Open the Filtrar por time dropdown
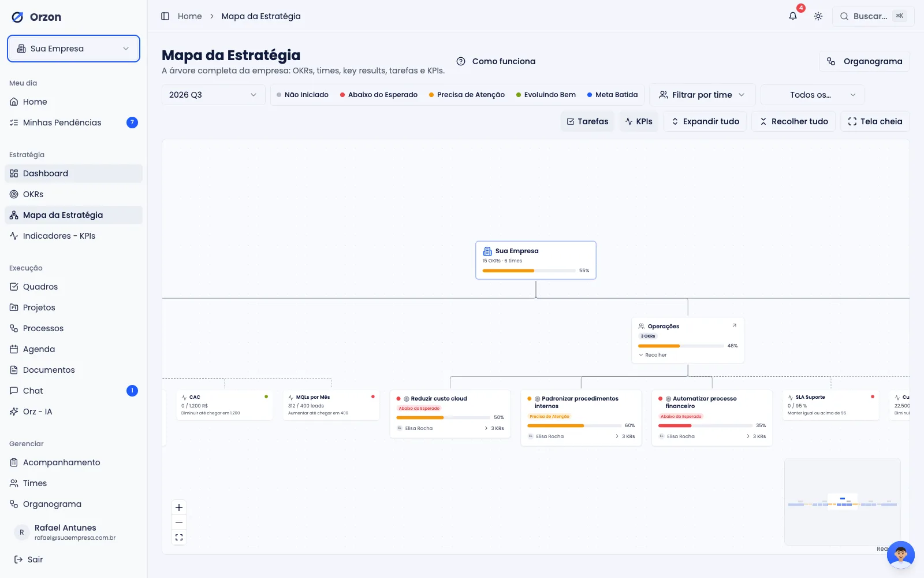924x578 pixels. tap(702, 95)
